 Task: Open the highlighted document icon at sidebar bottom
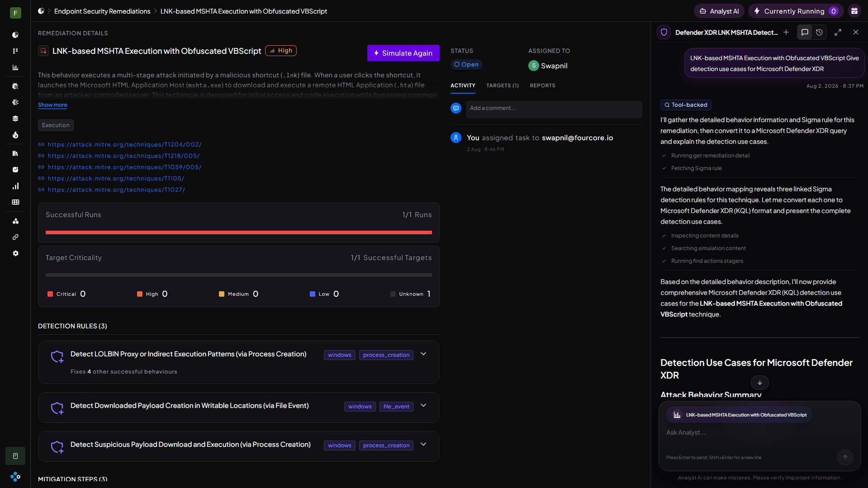click(15, 456)
